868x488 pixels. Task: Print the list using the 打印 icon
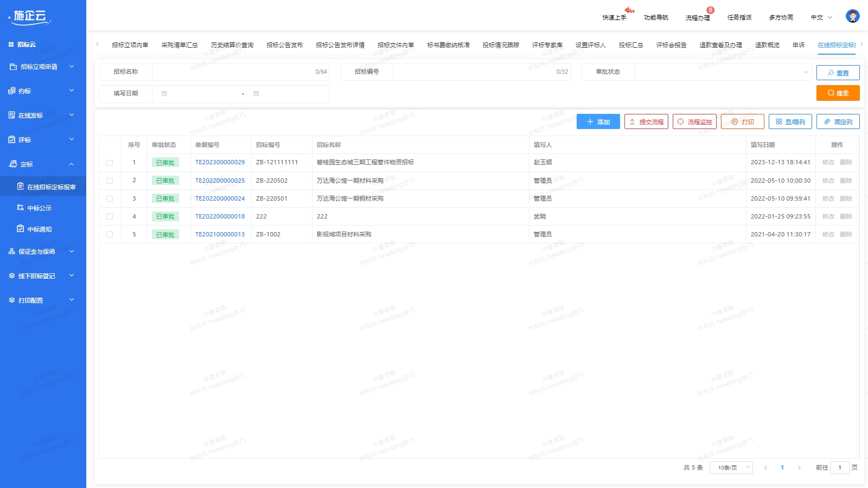pos(742,121)
